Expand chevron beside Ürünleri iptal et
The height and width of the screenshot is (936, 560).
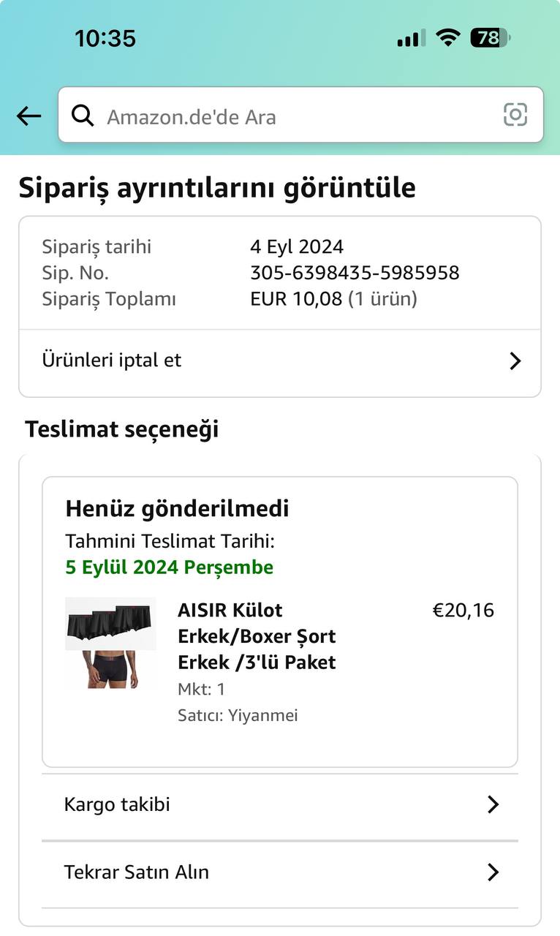[x=515, y=361]
